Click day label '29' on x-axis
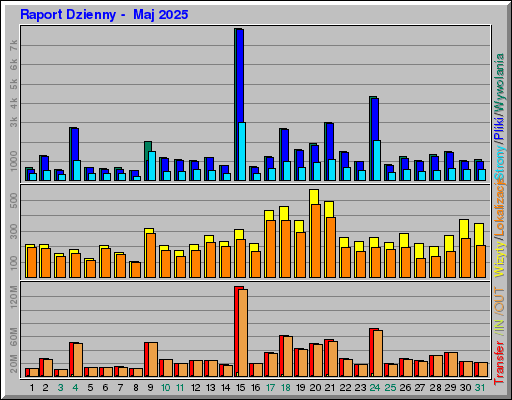Screen dimensions: 512x400 [x=450, y=388]
